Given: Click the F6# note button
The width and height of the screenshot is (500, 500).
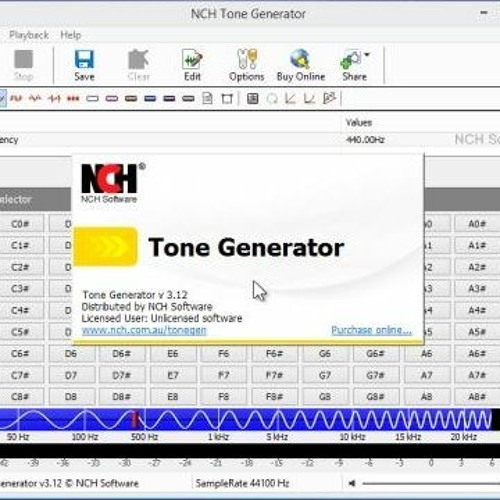Looking at the screenshot, I should (x=274, y=354).
